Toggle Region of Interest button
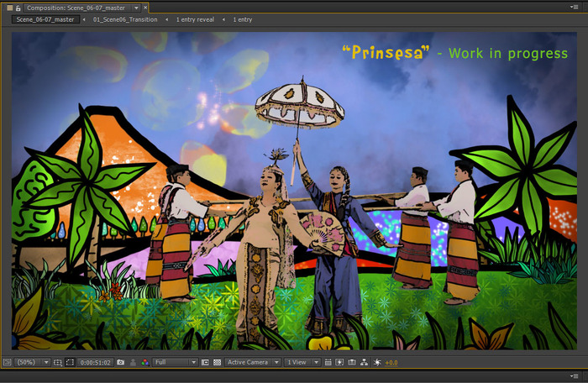The width and height of the screenshot is (588, 383). point(205,362)
